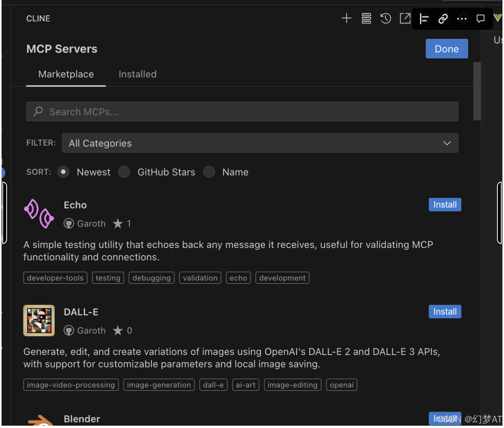
Task: Sort MCP servers by Name
Action: 209,172
